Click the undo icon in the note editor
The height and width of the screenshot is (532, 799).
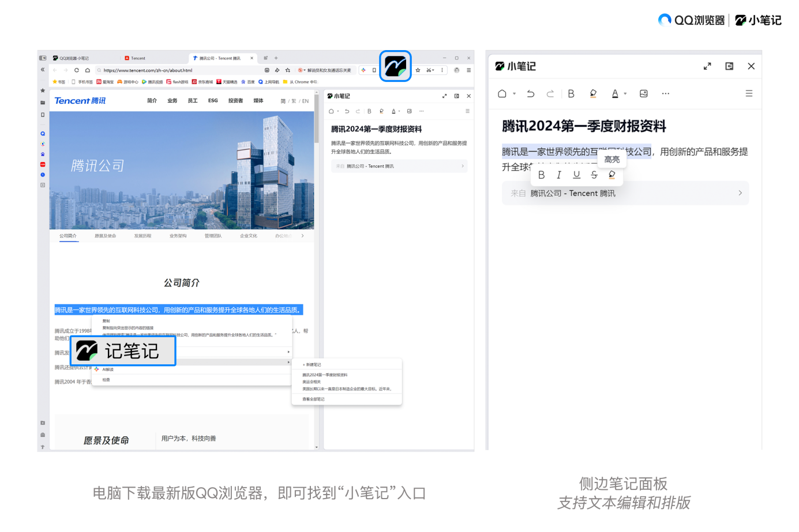pyautogui.click(x=530, y=93)
